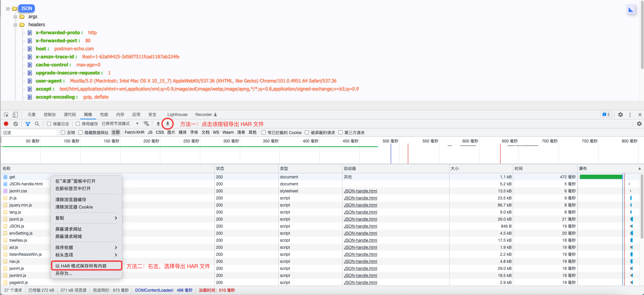This screenshot has height=295, width=644.
Task: Click the headers folder icon
Action: pos(22,24)
